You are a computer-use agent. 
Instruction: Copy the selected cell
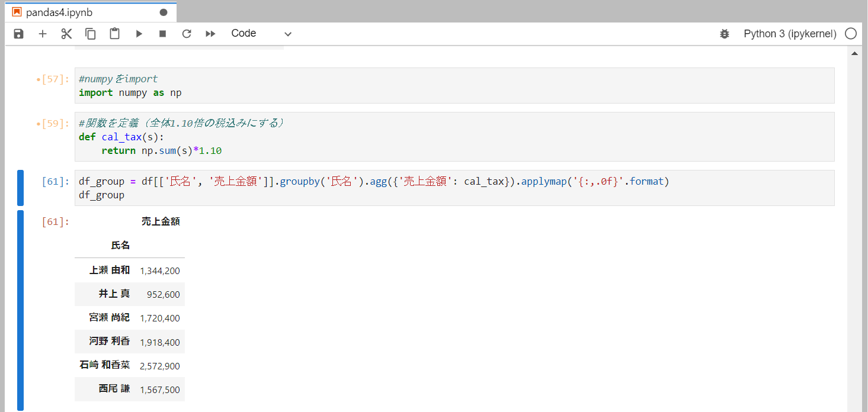(91, 34)
